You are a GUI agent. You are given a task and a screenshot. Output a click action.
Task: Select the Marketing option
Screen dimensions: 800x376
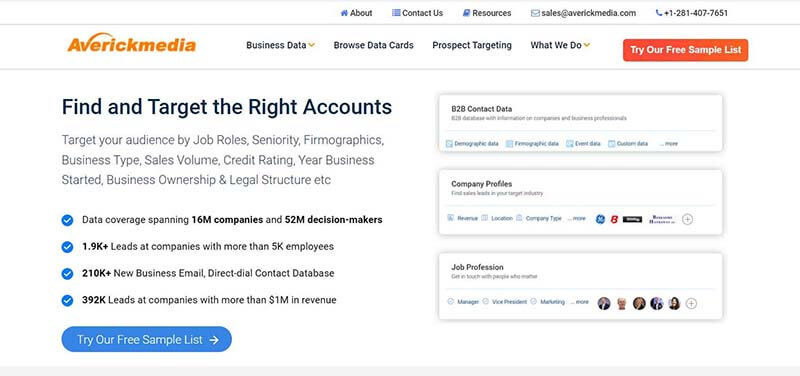coord(533,302)
